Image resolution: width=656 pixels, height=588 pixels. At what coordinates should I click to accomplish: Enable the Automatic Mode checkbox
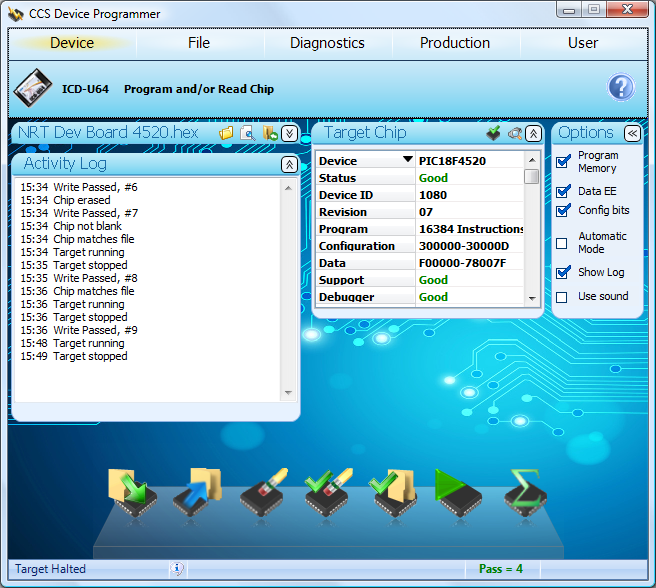coord(562,243)
